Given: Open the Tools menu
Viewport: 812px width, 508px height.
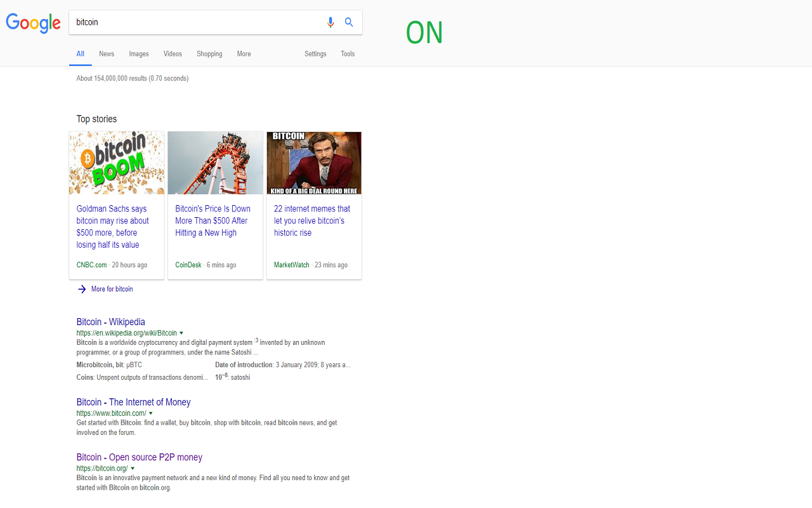Looking at the screenshot, I should [348, 54].
